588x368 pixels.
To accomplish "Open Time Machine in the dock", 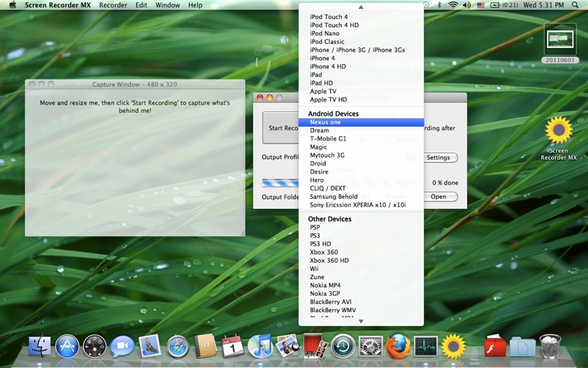I will 343,345.
